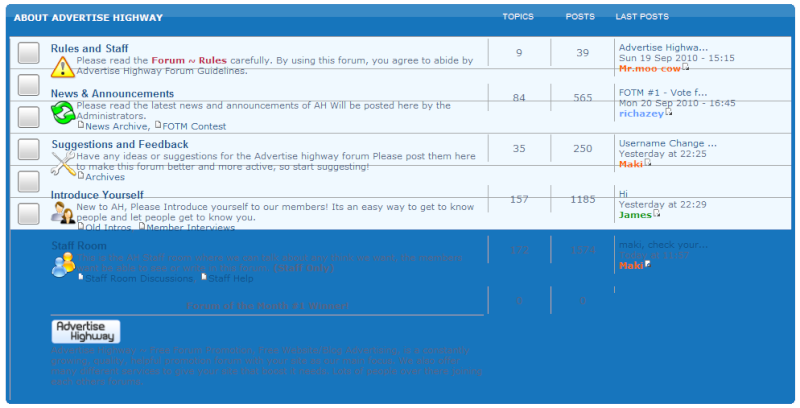800x408 pixels.
Task: Open last post titled maki, check your...
Action: [x=663, y=245]
